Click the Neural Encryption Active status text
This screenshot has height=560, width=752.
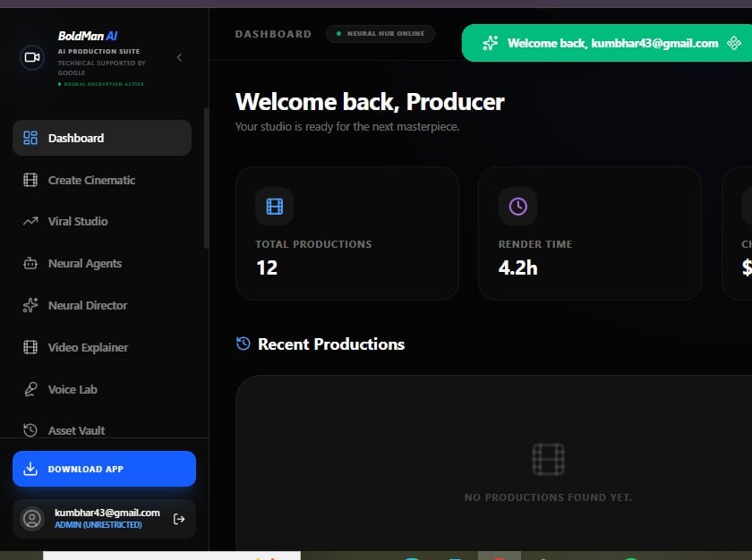click(x=104, y=84)
